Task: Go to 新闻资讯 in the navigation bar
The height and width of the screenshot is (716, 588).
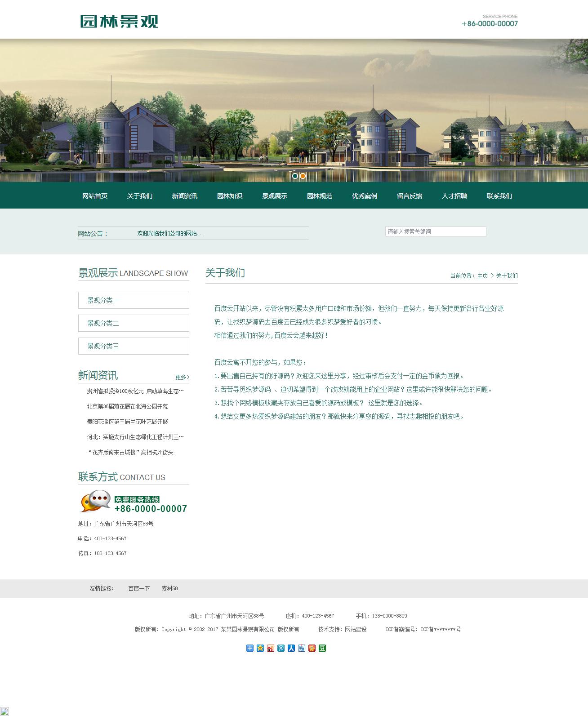Action: (184, 196)
